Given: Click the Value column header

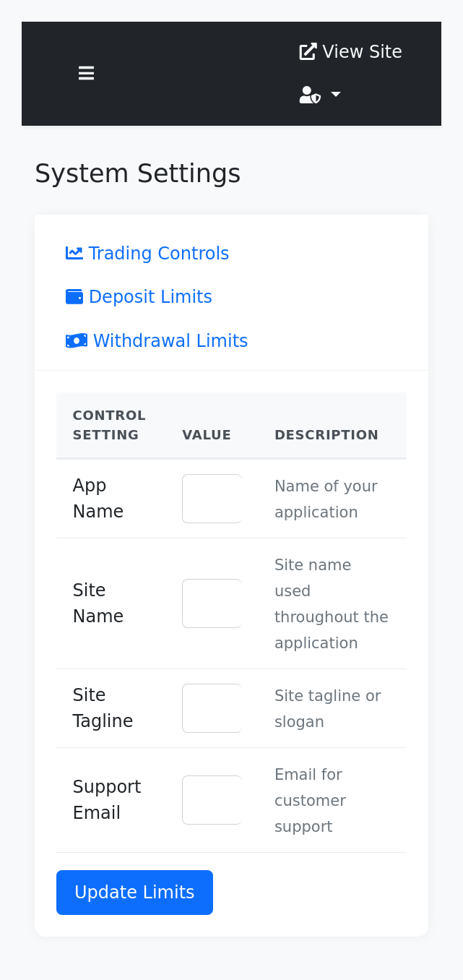Looking at the screenshot, I should click(207, 435).
